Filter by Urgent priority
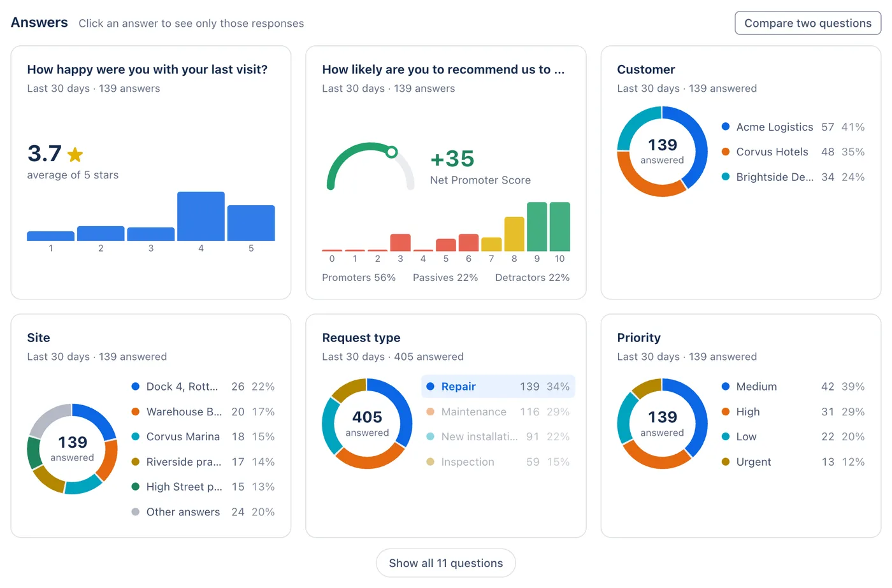The height and width of the screenshot is (588, 892). point(793,462)
